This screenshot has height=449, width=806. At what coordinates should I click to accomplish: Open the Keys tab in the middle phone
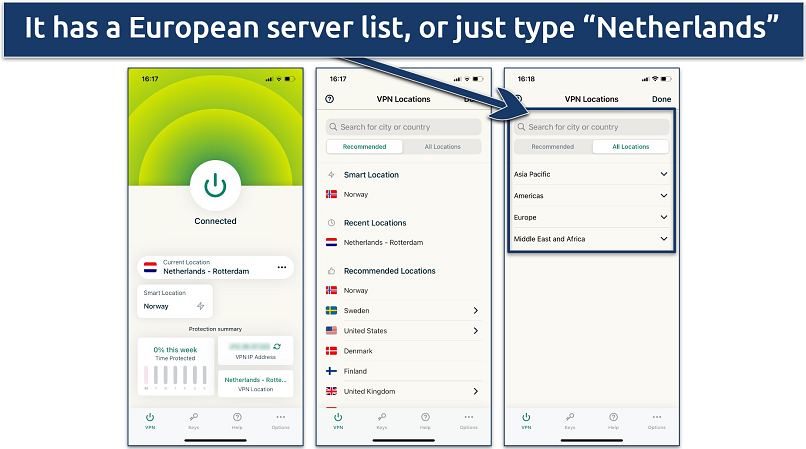(382, 420)
